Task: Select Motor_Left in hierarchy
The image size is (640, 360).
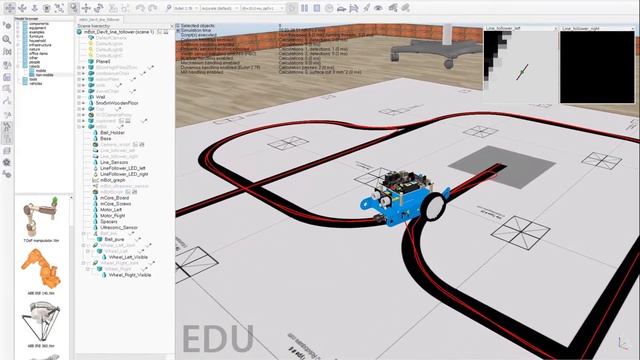Action: coord(111,209)
